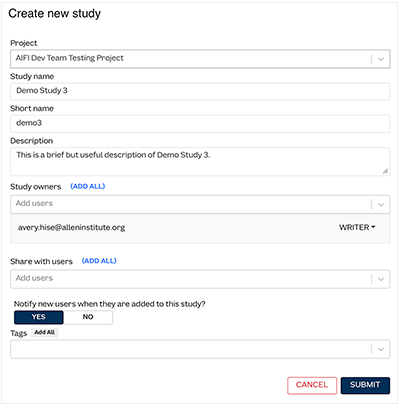Image resolution: width=400 pixels, height=405 pixels.
Task: Click the Share with users Add users field
Action: tap(190, 279)
